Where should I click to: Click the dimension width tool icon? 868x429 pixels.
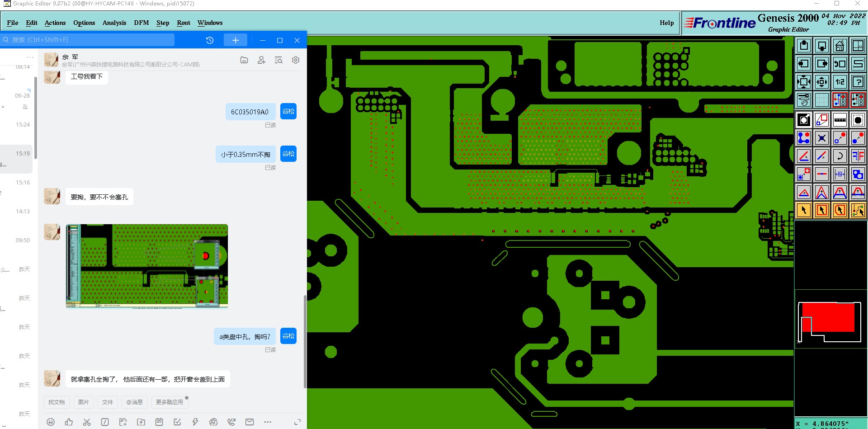[x=840, y=174]
